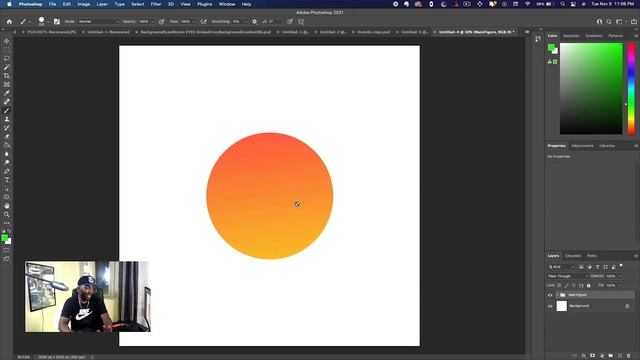Select the Hand tool
This screenshot has width=640, height=360.
(x=7, y=206)
